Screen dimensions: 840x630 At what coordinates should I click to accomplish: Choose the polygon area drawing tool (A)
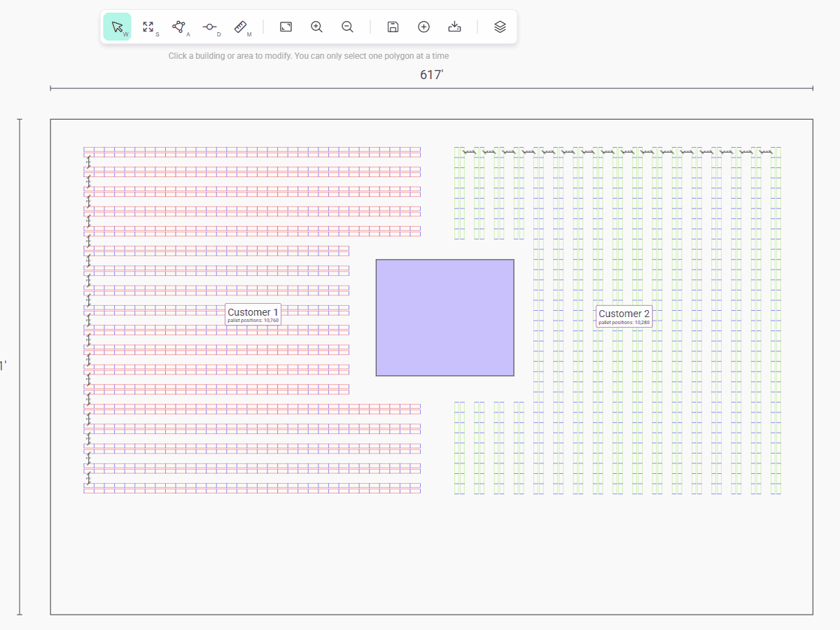pos(179,27)
